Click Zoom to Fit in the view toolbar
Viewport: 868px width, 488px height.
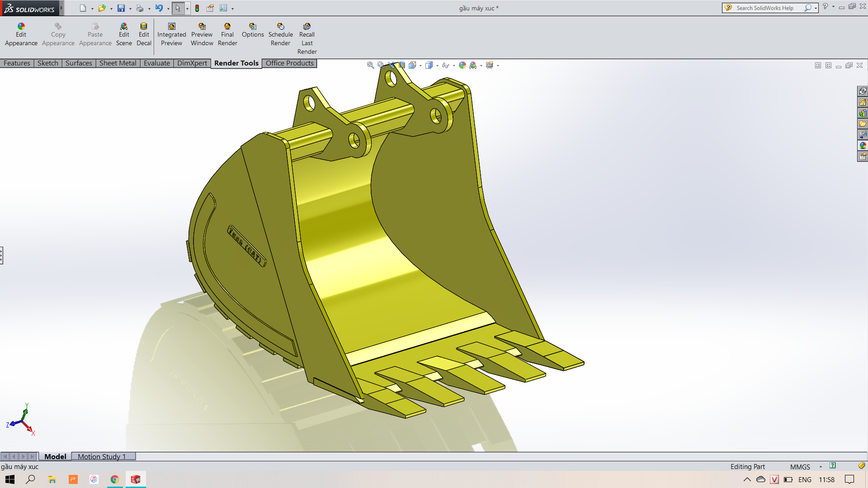370,65
